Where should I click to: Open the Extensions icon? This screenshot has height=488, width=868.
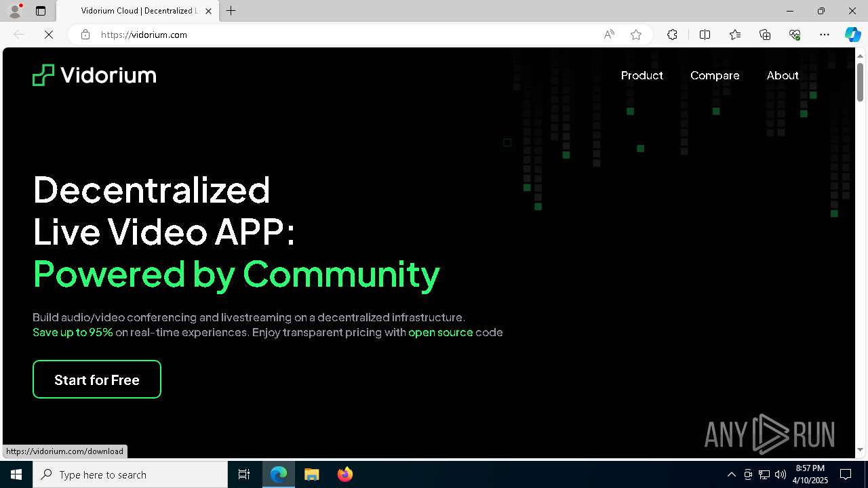672,35
